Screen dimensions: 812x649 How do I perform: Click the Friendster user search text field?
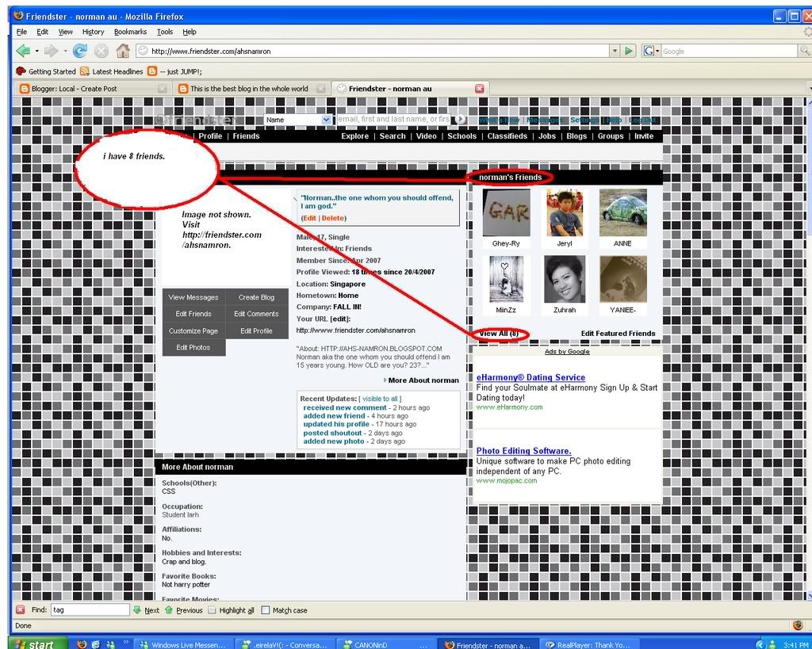tap(393, 119)
